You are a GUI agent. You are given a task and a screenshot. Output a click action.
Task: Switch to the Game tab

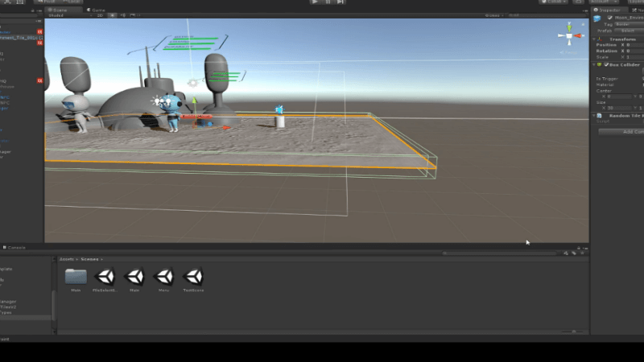(97, 9)
